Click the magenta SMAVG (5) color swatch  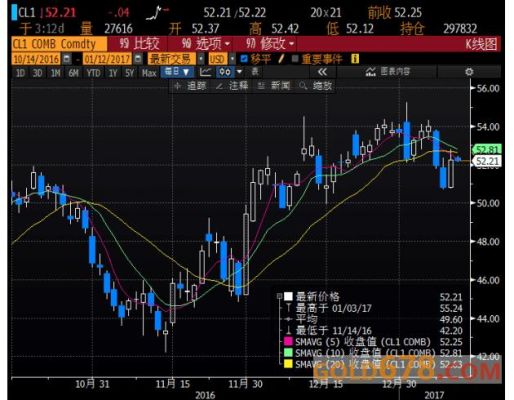(288, 341)
